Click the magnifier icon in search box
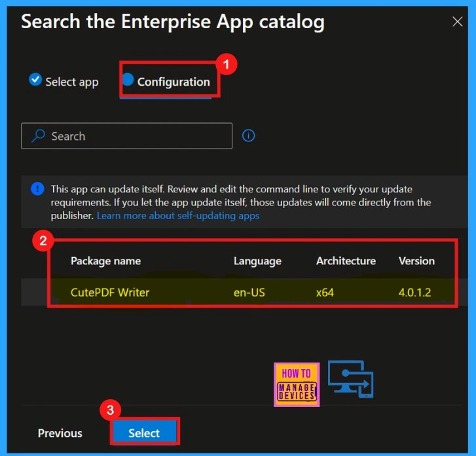 (x=38, y=136)
